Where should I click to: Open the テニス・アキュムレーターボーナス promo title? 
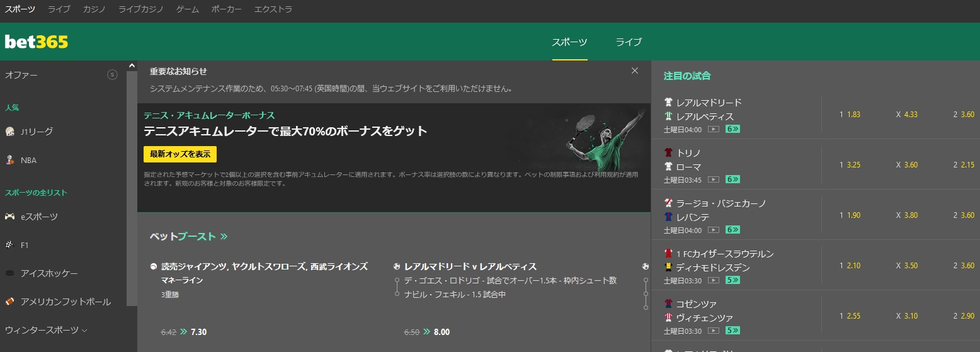[209, 116]
